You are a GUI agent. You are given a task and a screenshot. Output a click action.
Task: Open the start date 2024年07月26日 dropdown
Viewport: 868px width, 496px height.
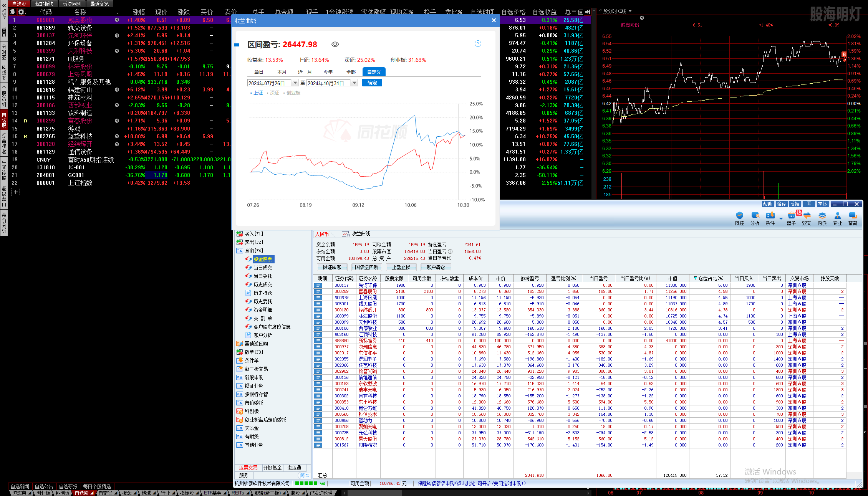tap(295, 83)
